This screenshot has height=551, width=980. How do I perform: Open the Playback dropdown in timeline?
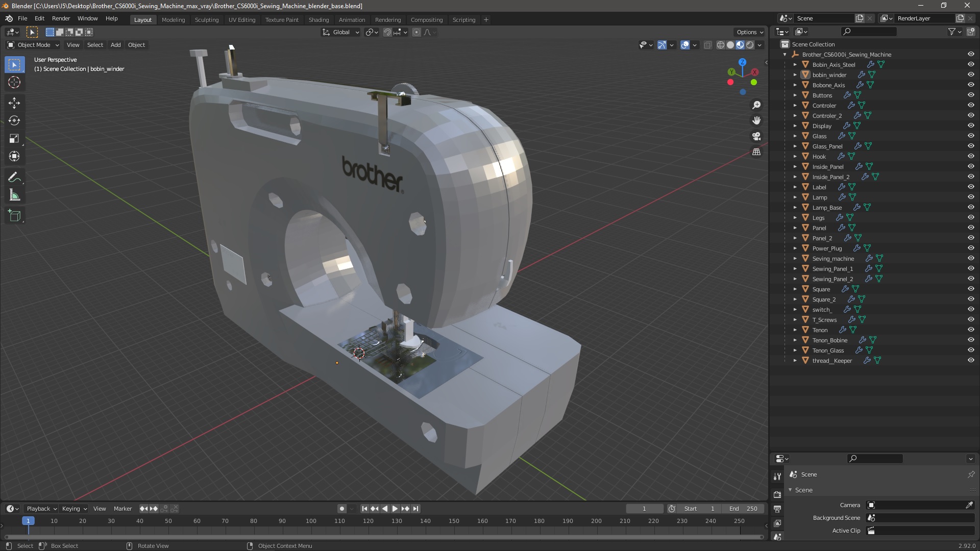click(x=41, y=509)
